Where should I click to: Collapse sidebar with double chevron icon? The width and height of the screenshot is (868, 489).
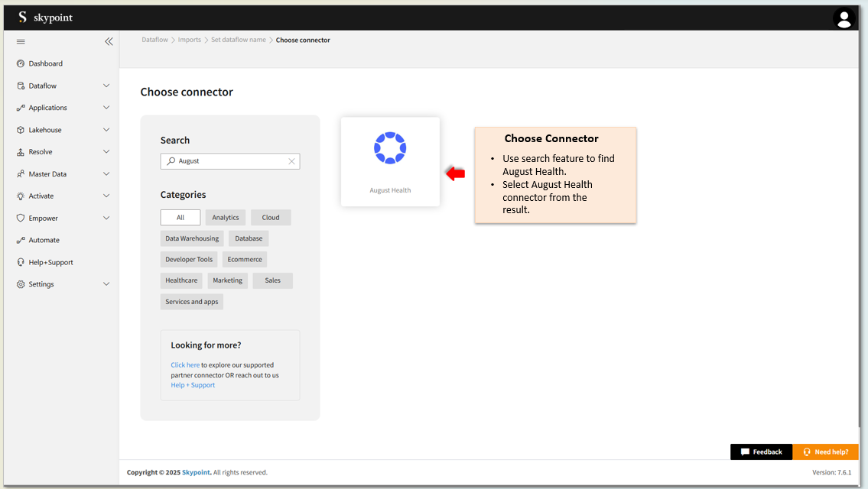109,41
